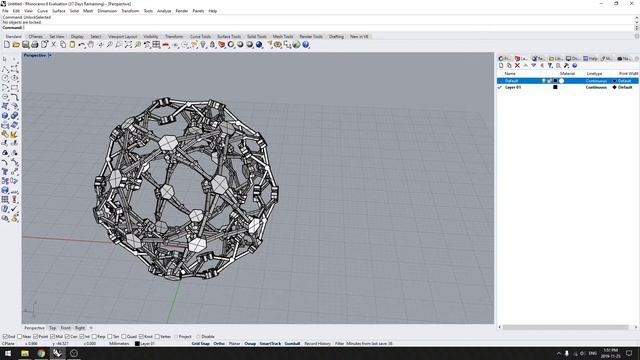Click the Layers panel help globe icon
Screen dimensions: 640x360
pos(575,66)
